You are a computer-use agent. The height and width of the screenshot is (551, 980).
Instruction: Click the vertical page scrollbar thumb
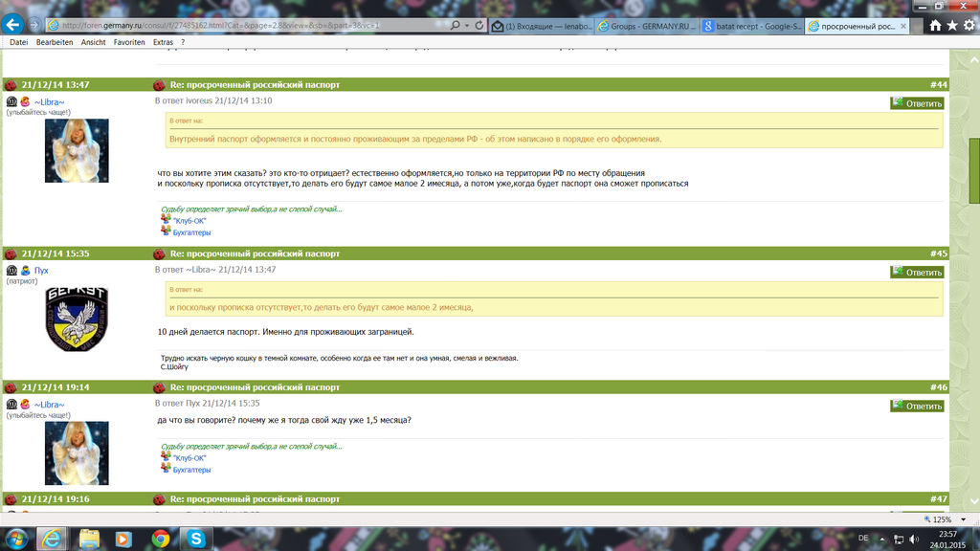[x=973, y=170]
